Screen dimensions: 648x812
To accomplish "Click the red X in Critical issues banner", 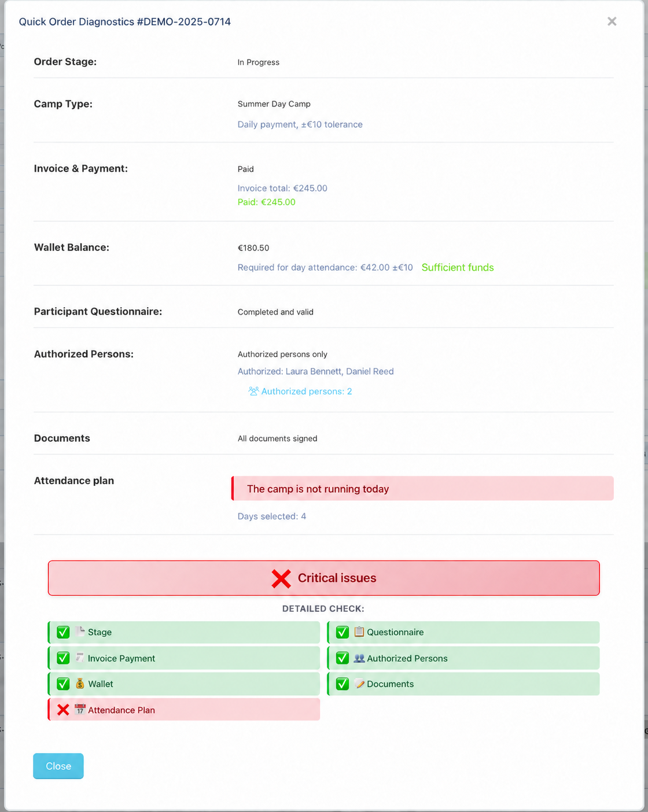I will tap(281, 578).
